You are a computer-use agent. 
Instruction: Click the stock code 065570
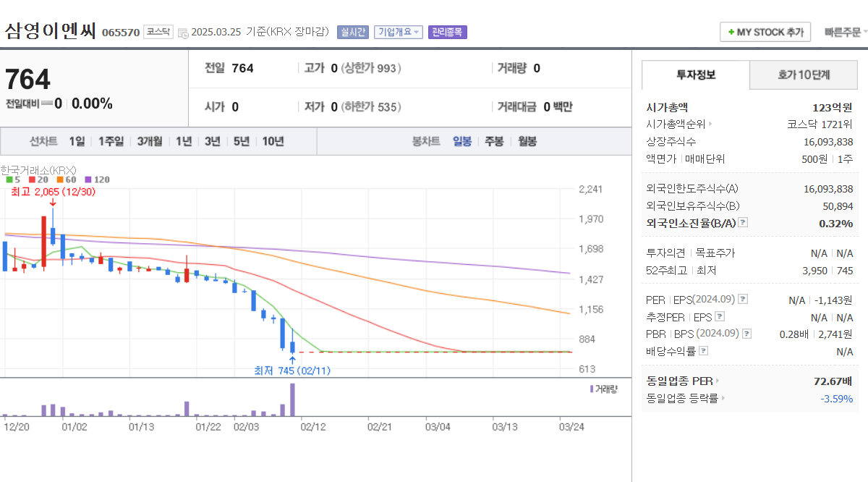point(121,33)
